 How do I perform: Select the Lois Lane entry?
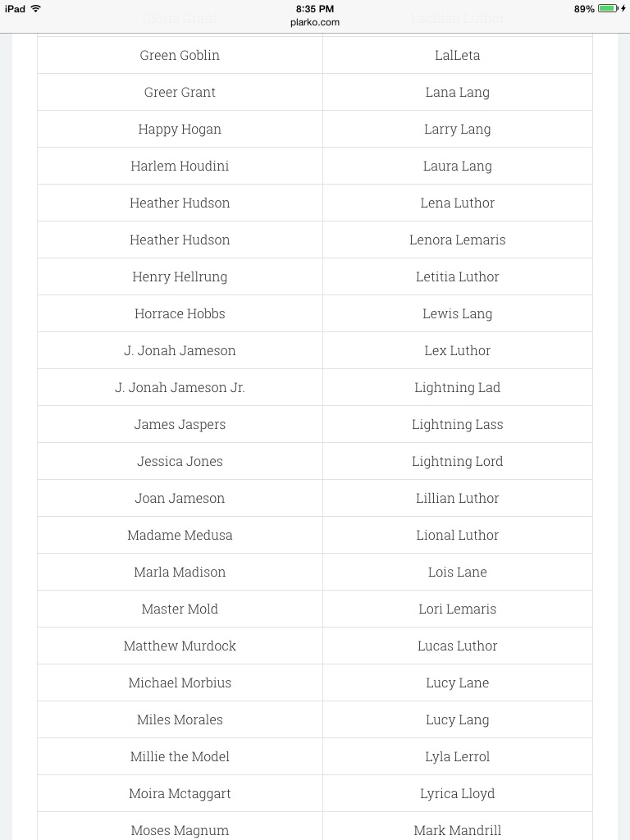click(458, 572)
